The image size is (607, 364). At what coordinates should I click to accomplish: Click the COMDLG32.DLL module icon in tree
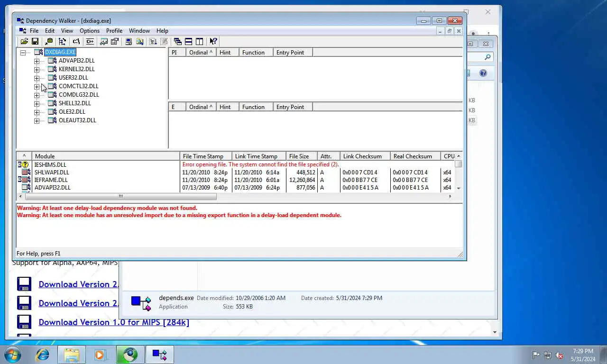point(52,95)
